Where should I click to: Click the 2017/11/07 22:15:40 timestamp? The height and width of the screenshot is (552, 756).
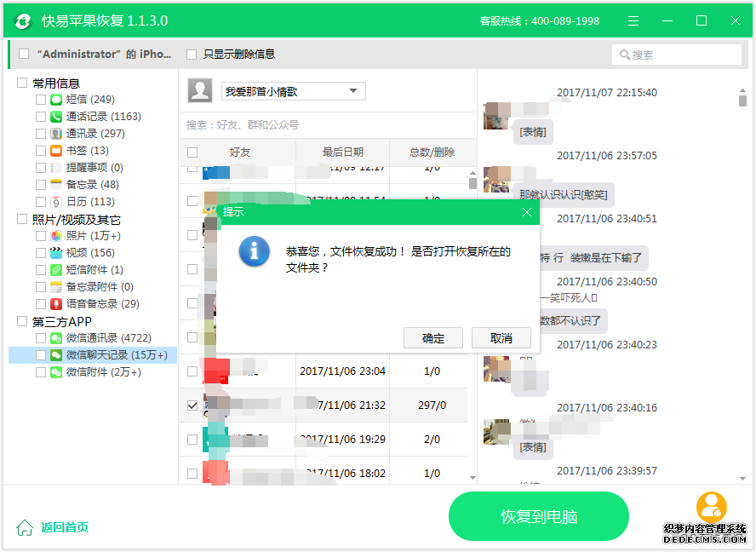(x=607, y=93)
